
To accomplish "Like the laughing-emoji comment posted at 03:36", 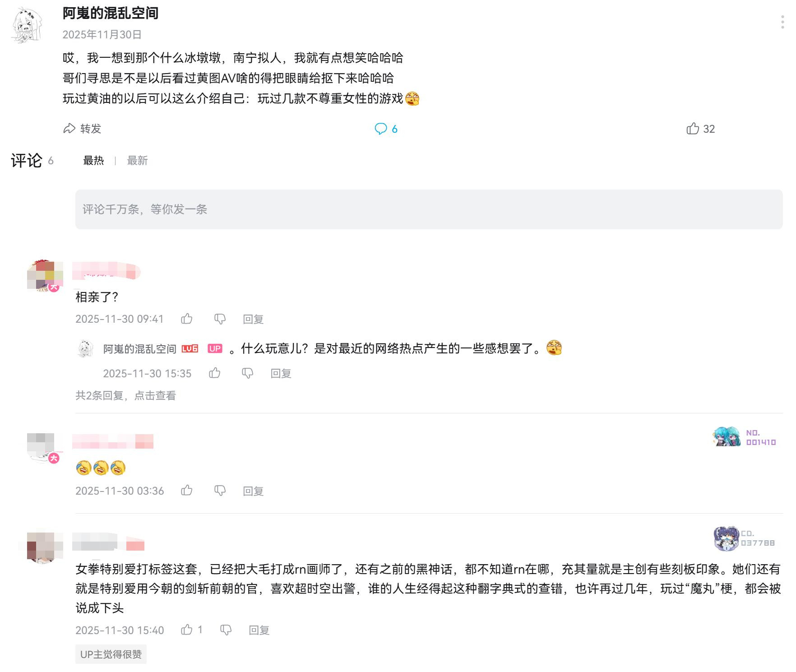I will tap(187, 491).
